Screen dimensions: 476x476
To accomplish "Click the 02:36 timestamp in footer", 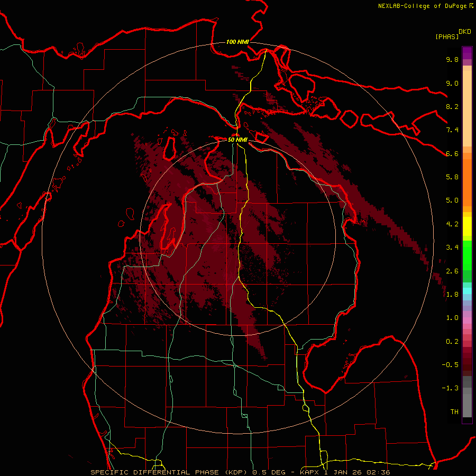I will coord(378,472).
